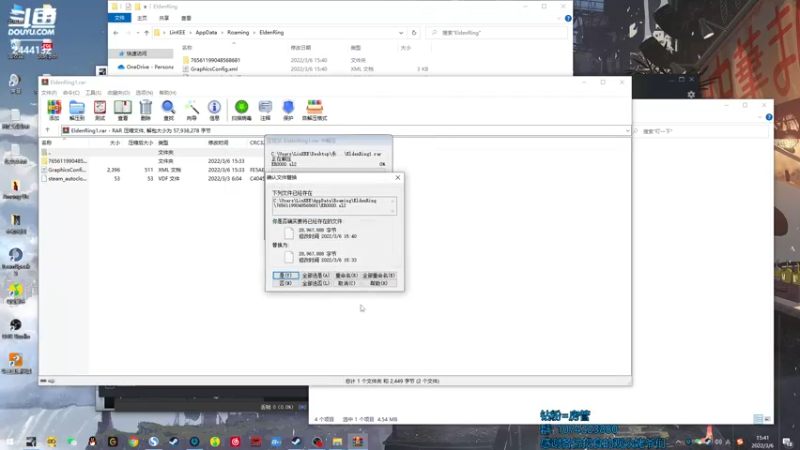Viewport: 800px width, 450px height.
Task: Select the 共享 tab in EldenRing Explorer
Action: (x=164, y=18)
